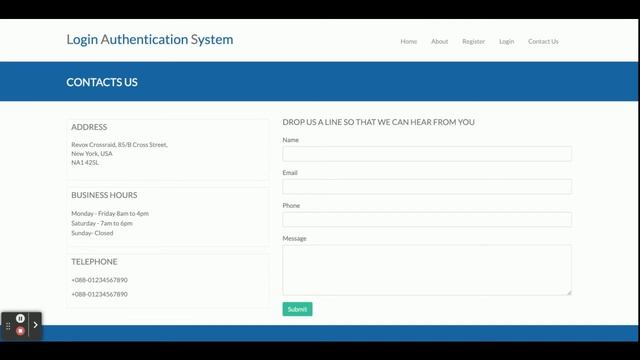Image resolution: width=640 pixels, height=360 pixels.
Task: Open the Home nav link
Action: point(409,41)
